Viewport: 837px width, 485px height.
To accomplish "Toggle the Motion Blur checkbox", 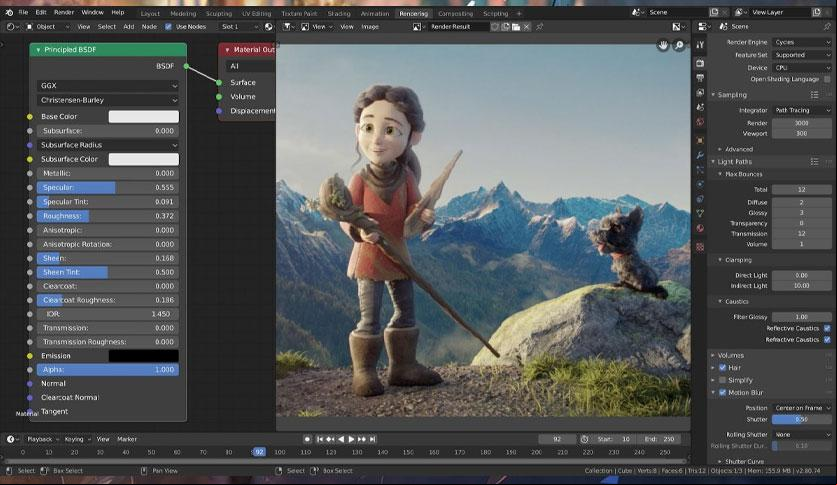I will (x=722, y=393).
